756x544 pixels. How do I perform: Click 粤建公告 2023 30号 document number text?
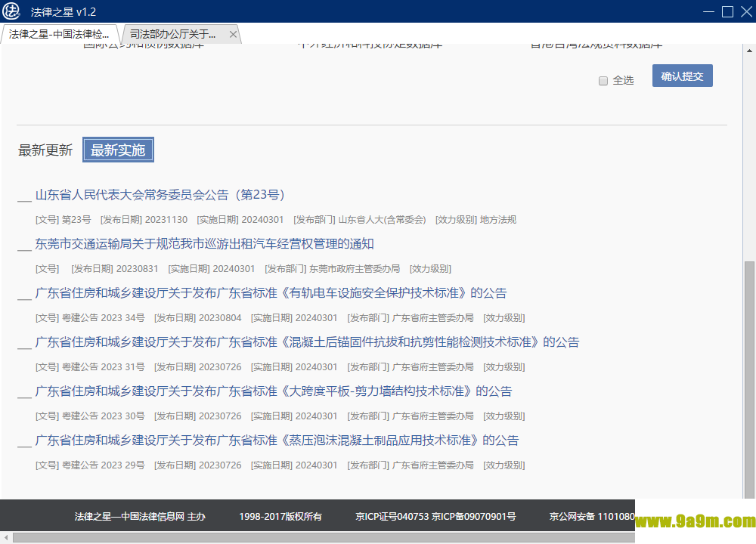pyautogui.click(x=103, y=416)
